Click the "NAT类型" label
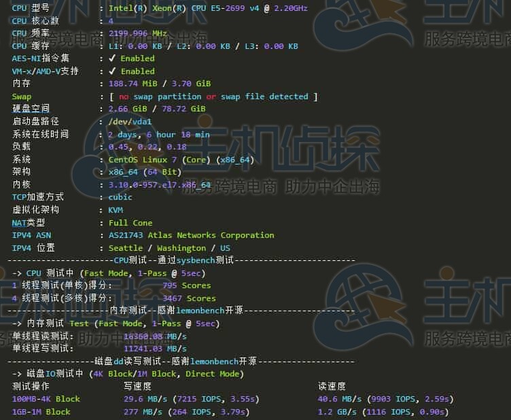 click(29, 223)
